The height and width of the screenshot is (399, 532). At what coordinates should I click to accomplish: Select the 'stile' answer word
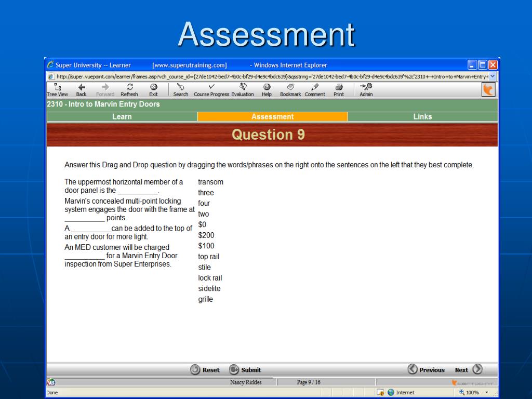tap(204, 268)
